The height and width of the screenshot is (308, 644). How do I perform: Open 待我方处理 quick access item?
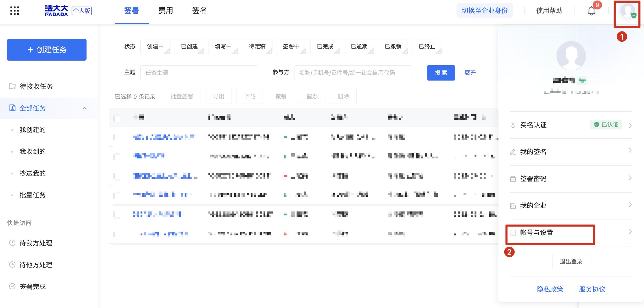[36, 243]
